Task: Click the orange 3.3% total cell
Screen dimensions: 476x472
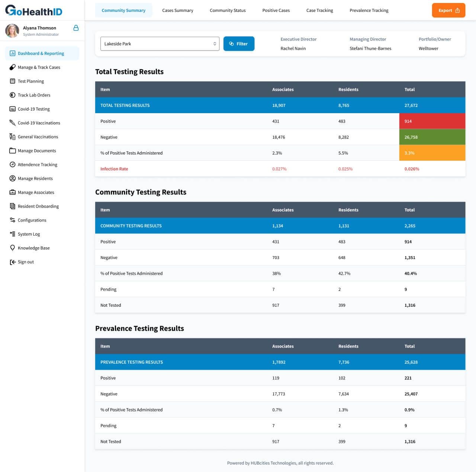Action: click(432, 153)
